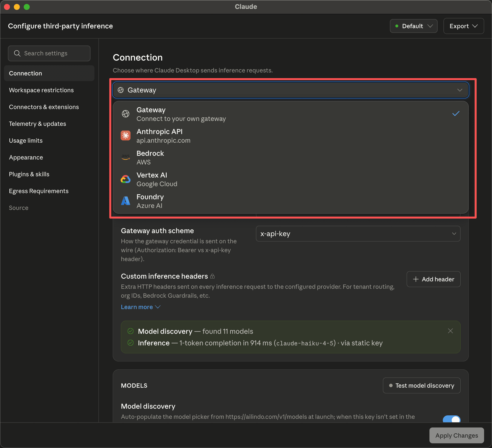Open the Default profile dropdown
This screenshot has height=448, width=492.
(x=414, y=26)
